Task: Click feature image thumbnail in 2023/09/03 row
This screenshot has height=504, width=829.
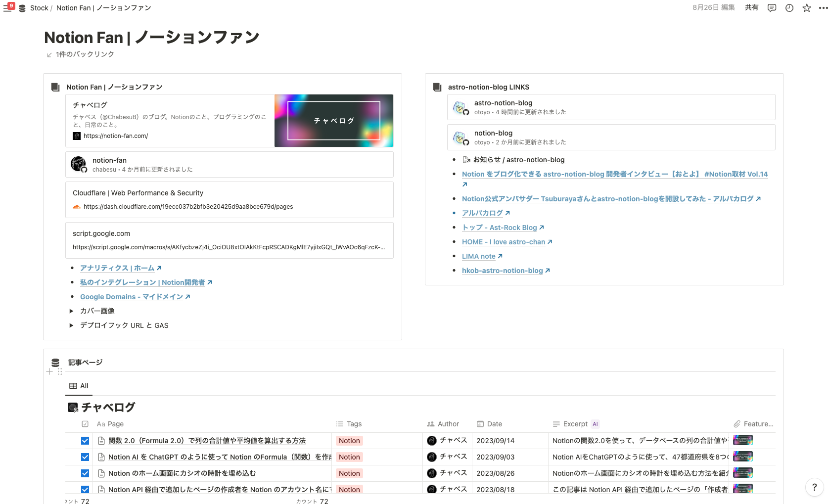Action: click(742, 457)
